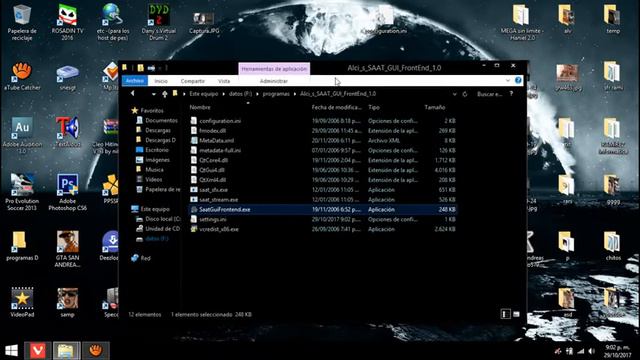Screen dimensions: 640x360
Task: Go back with the Explorer back arrow
Action: (133, 94)
